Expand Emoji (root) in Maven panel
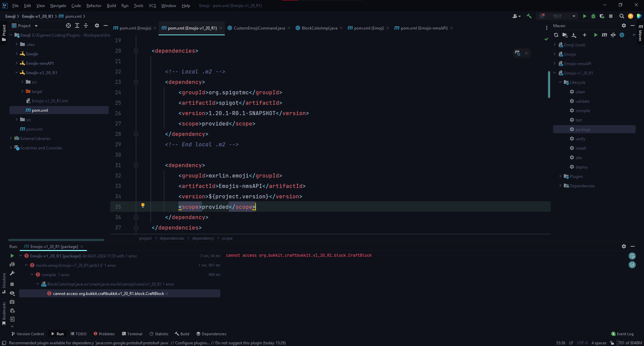The image size is (644, 346). [x=554, y=45]
